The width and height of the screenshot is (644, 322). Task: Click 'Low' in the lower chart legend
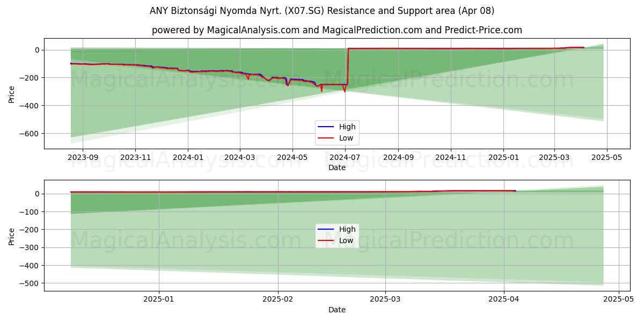tap(346, 240)
